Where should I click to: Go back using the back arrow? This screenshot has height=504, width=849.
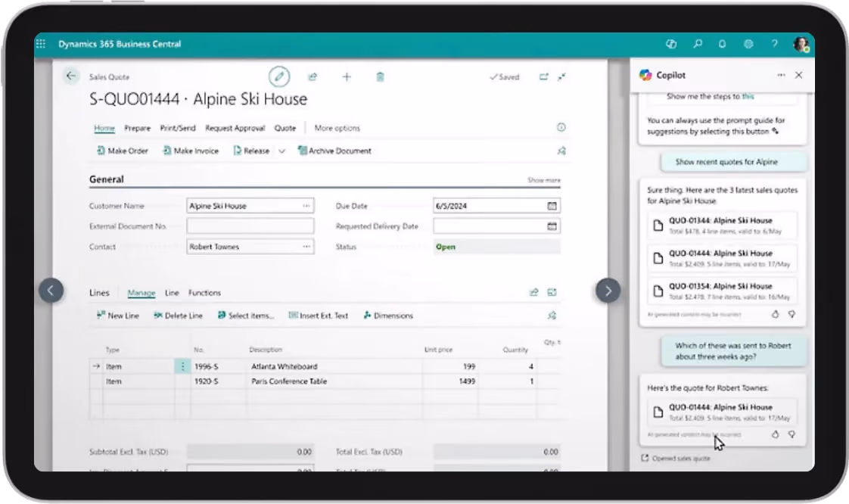(x=71, y=76)
